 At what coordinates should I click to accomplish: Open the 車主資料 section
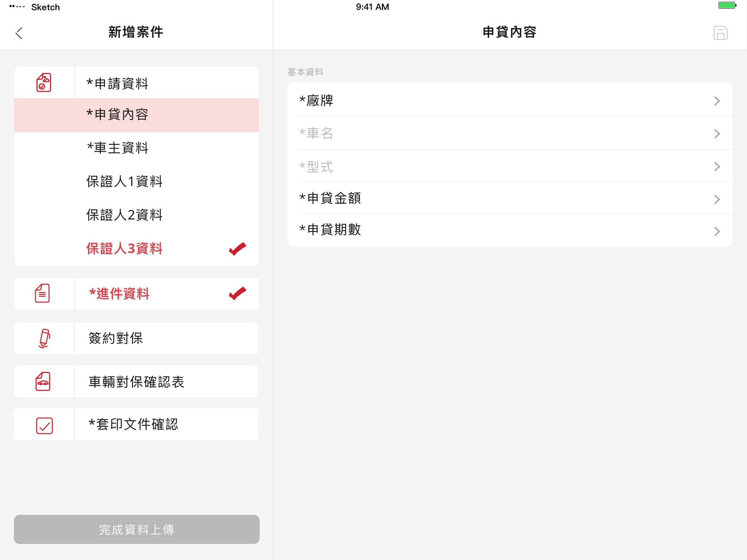click(x=136, y=148)
